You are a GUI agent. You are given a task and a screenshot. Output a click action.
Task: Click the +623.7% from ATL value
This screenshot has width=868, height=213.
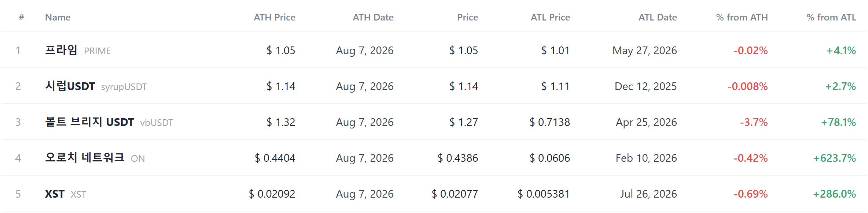tap(834, 158)
